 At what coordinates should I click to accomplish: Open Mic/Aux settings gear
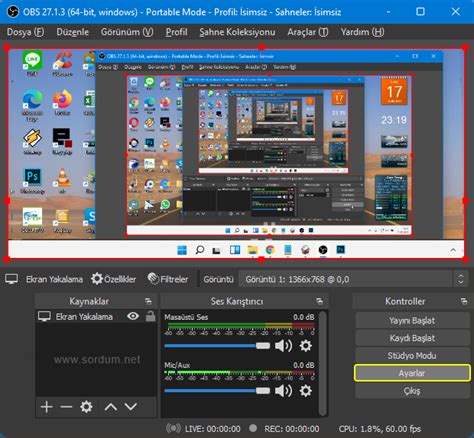[306, 391]
